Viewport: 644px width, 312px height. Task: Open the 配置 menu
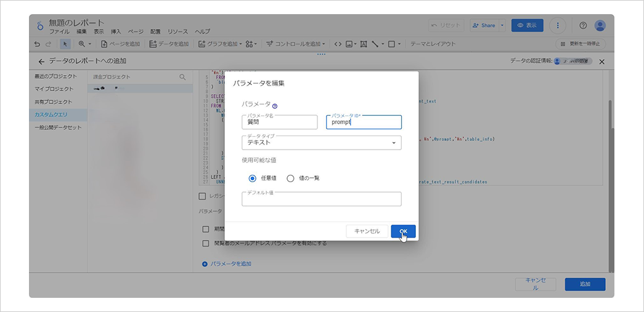(x=155, y=31)
